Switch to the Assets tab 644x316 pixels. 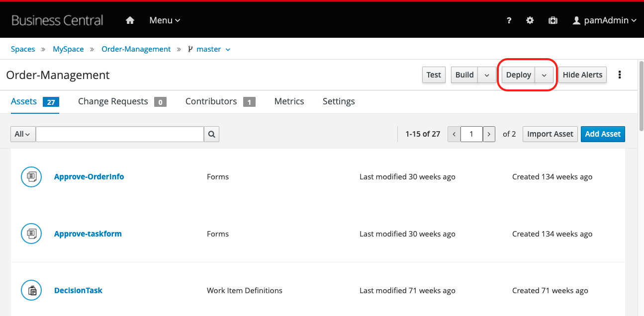click(35, 101)
